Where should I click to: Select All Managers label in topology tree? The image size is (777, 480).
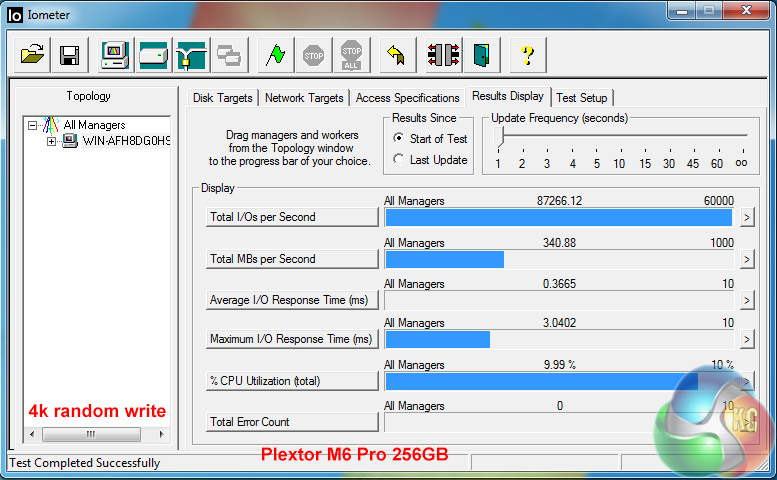pyautogui.click(x=94, y=125)
